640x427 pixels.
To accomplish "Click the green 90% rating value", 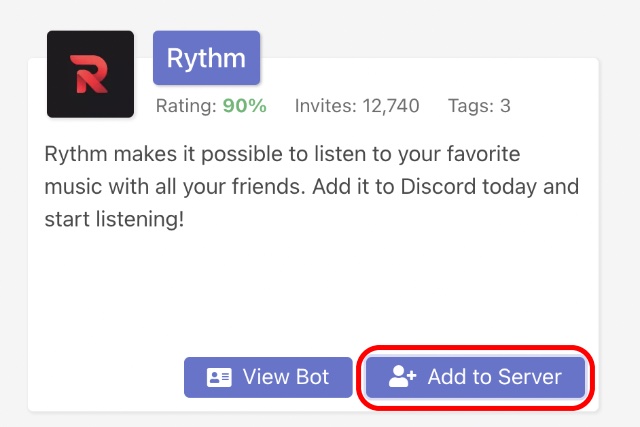I will point(244,106).
